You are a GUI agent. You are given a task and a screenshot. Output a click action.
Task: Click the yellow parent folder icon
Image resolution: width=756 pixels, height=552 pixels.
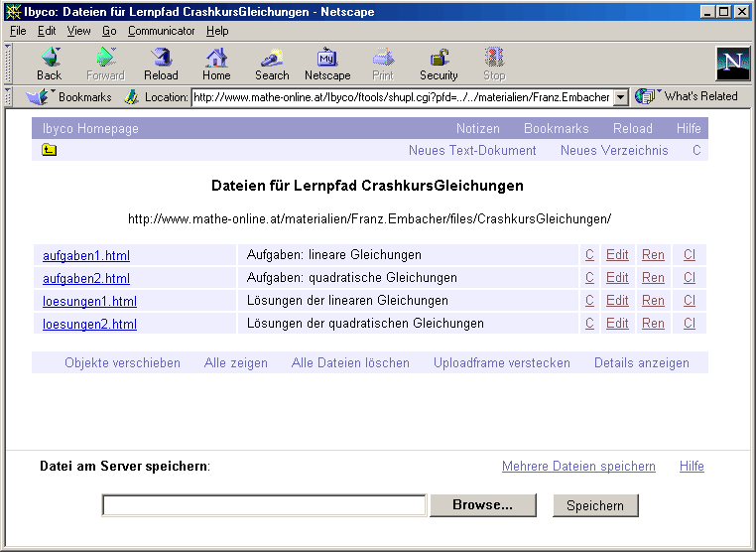tap(50, 151)
